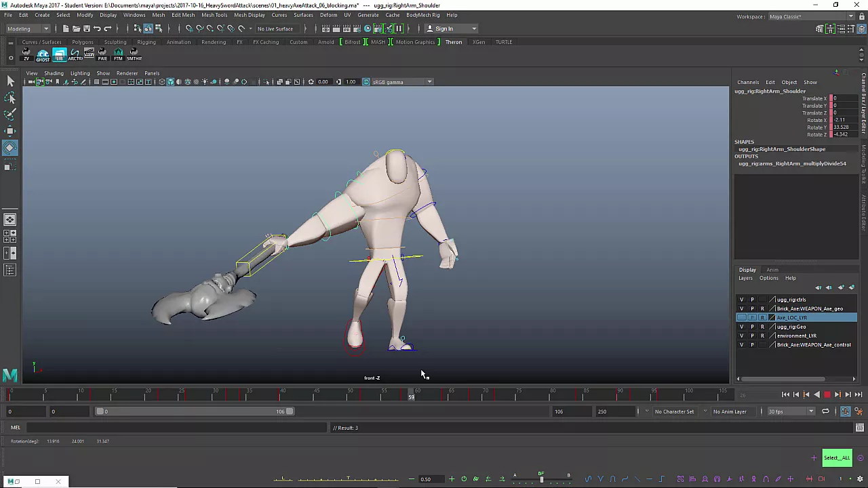
Task: Redo the action in the status line
Action: tap(107, 28)
